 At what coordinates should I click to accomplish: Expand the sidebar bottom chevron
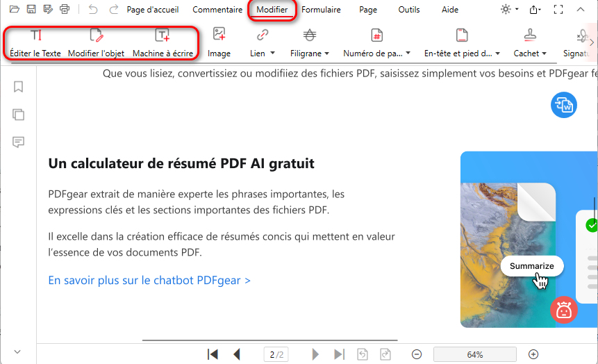(x=17, y=351)
